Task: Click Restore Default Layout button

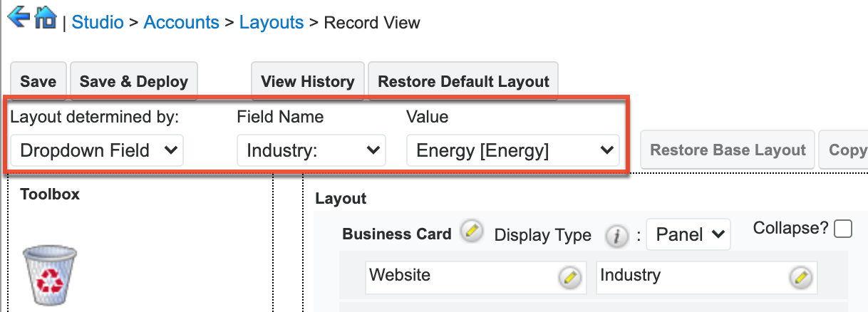Action: (463, 81)
